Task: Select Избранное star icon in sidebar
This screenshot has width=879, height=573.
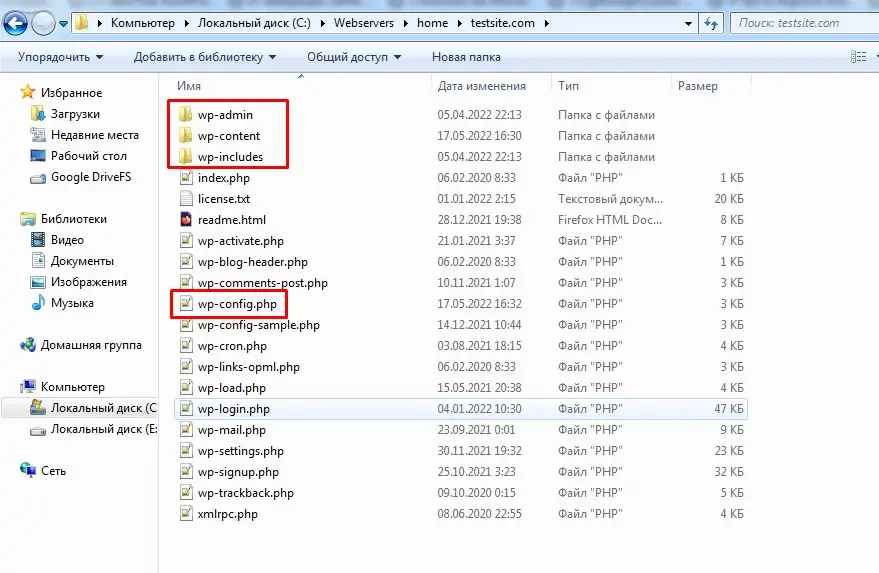Action: pyautogui.click(x=27, y=92)
